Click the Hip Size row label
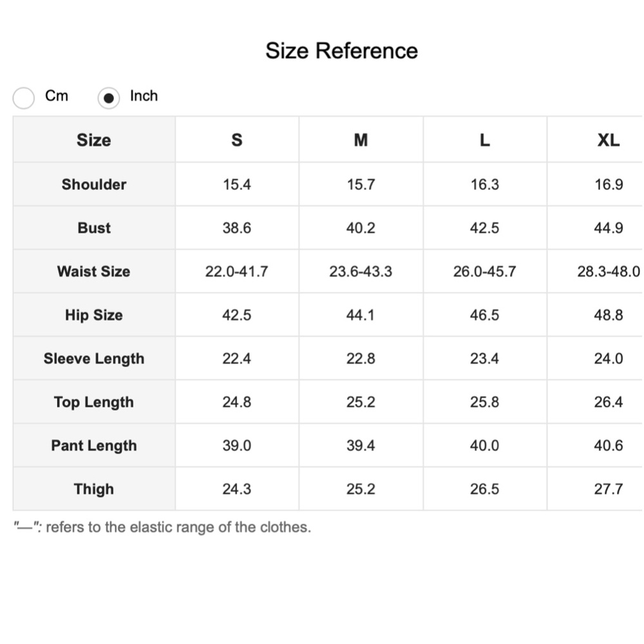The height and width of the screenshot is (644, 644). [x=94, y=315]
